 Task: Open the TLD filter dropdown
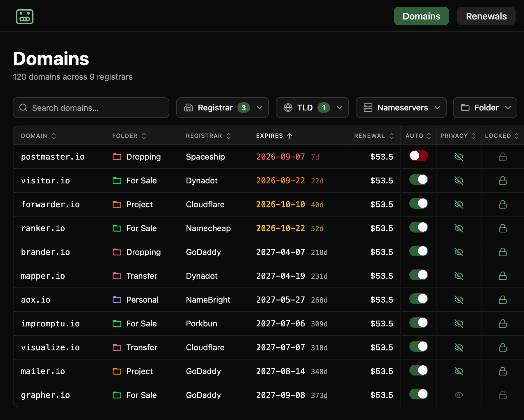312,108
